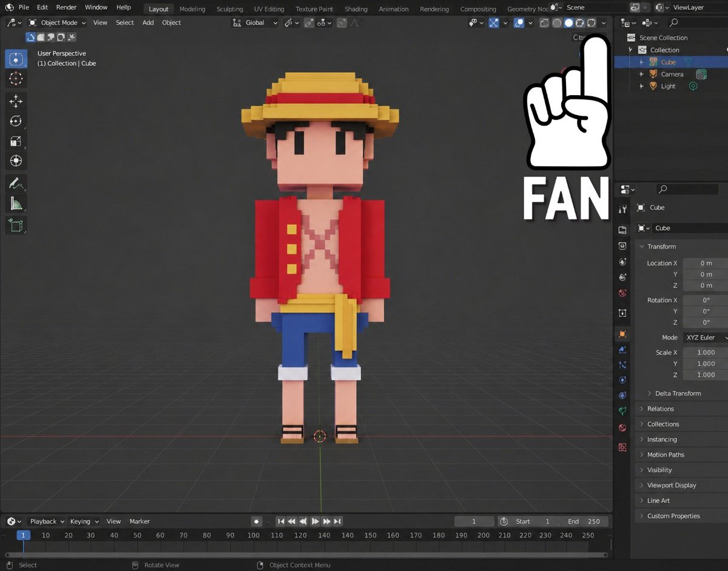This screenshot has height=571, width=728.
Task: Open the Modifiers properties tab
Action: coord(622,350)
